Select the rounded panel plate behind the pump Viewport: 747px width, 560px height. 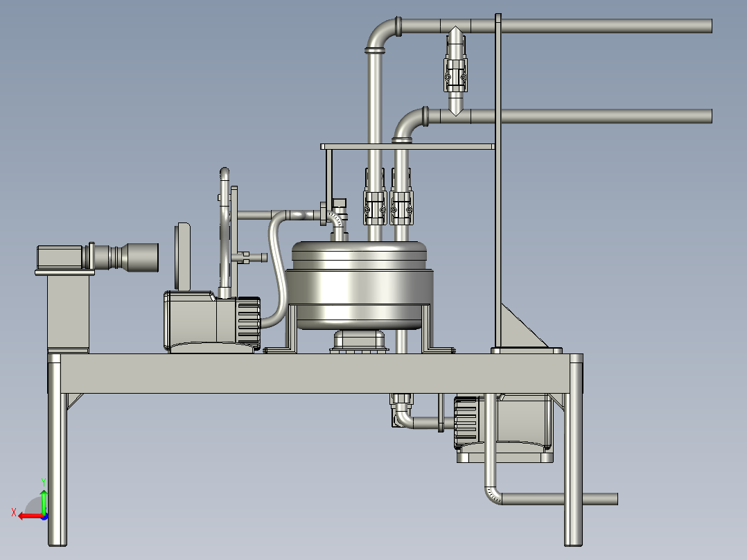pyautogui.click(x=184, y=256)
